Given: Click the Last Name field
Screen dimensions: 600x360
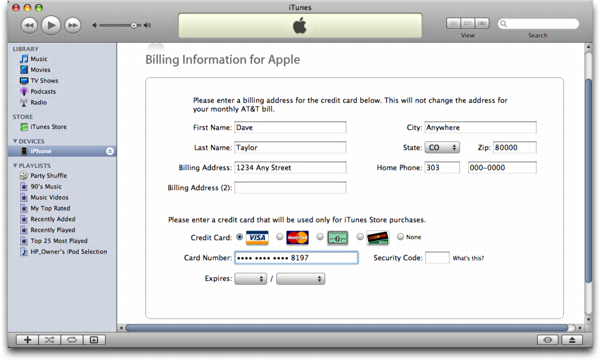Looking at the screenshot, I should (290, 147).
